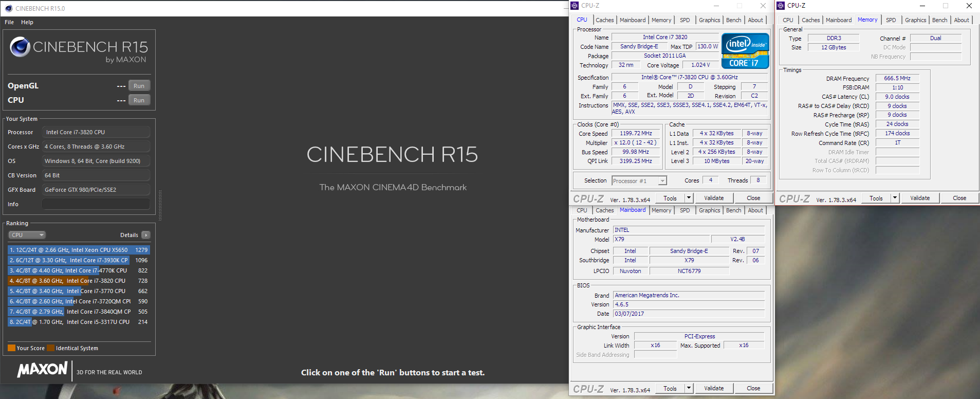Click Processor field Intel Core i7-3820 CPU
Image resolution: width=980 pixels, height=399 pixels.
(96, 132)
